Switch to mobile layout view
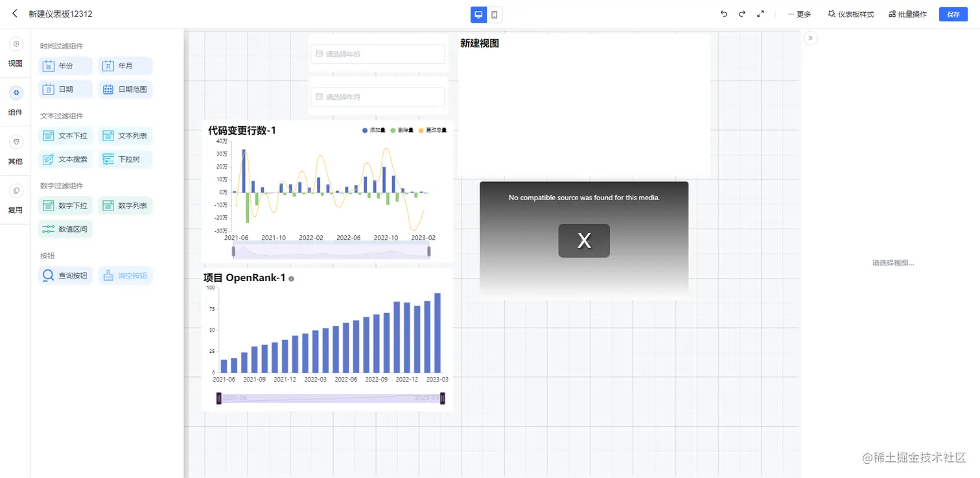Screen dimensions: 980x478 click(x=495, y=14)
